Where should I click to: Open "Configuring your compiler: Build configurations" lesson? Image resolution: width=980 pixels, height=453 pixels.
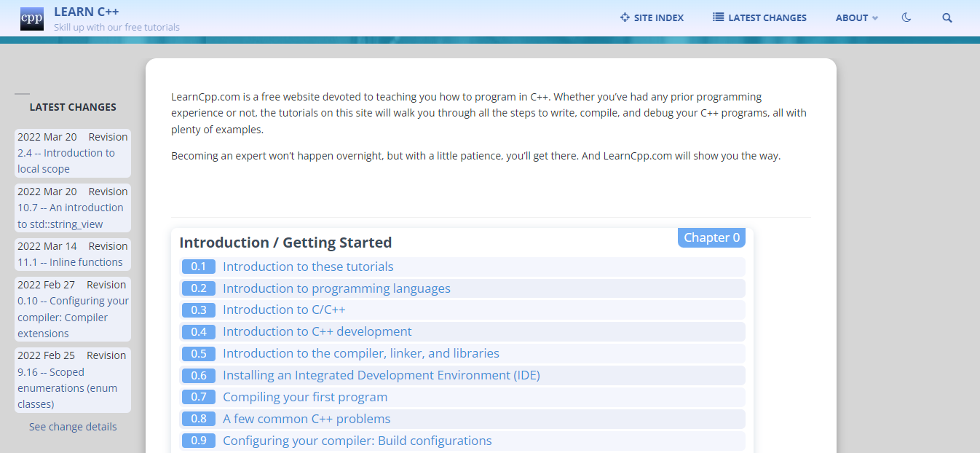357,441
